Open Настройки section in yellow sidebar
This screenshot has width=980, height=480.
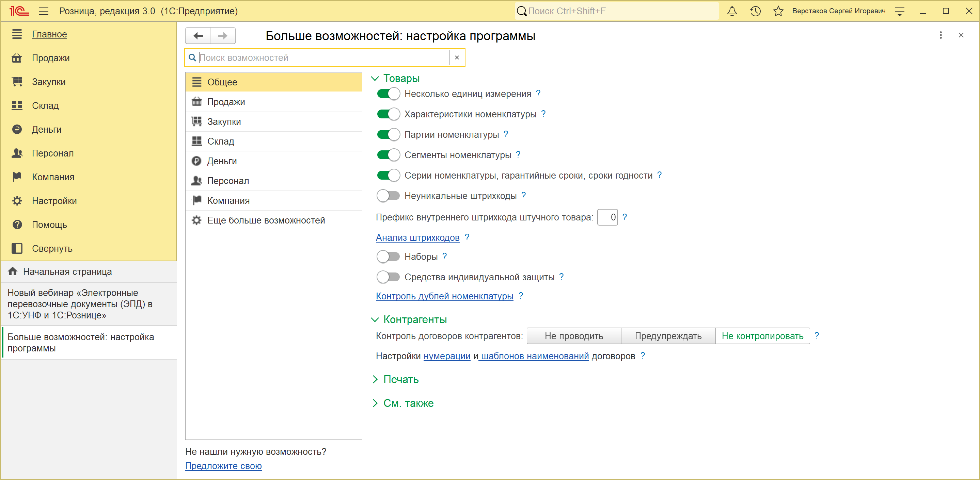pyautogui.click(x=54, y=201)
